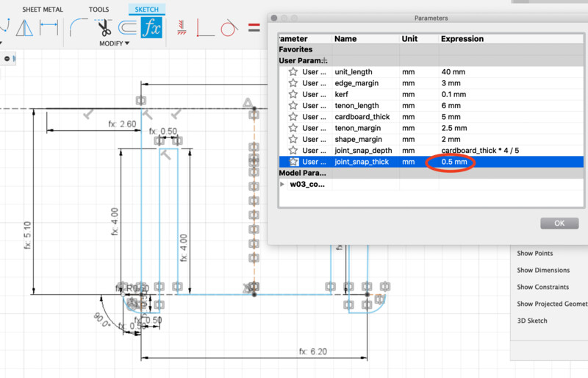Open Change Parameters fx icon
The image size is (588, 378).
coord(151,27)
